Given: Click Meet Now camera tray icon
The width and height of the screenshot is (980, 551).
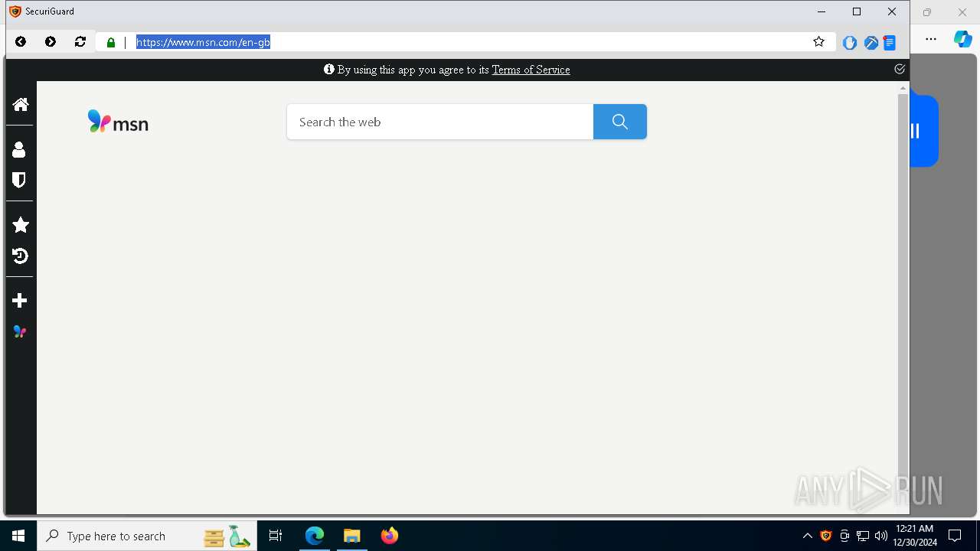Looking at the screenshot, I should (x=844, y=536).
